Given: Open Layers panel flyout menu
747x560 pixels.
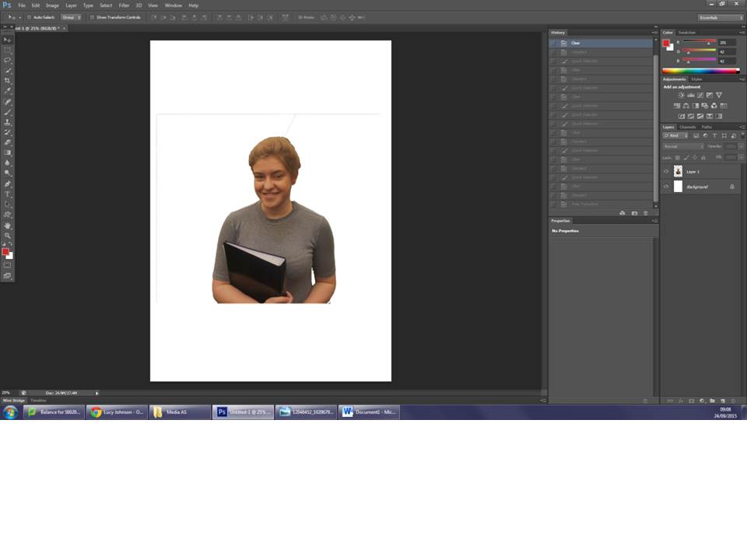Looking at the screenshot, I should coord(742,127).
